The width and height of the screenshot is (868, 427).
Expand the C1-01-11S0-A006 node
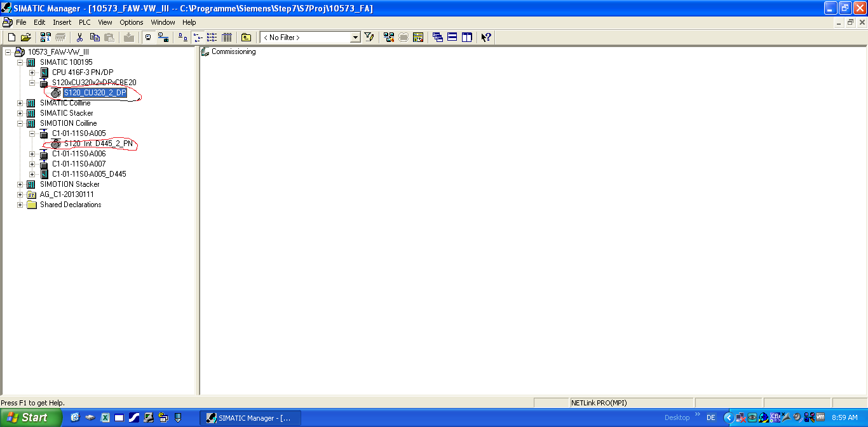click(32, 154)
